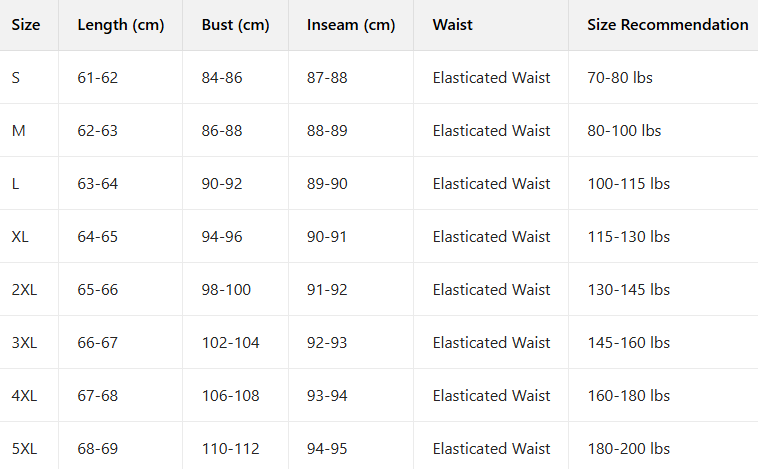Select length value 67-68

(98, 396)
